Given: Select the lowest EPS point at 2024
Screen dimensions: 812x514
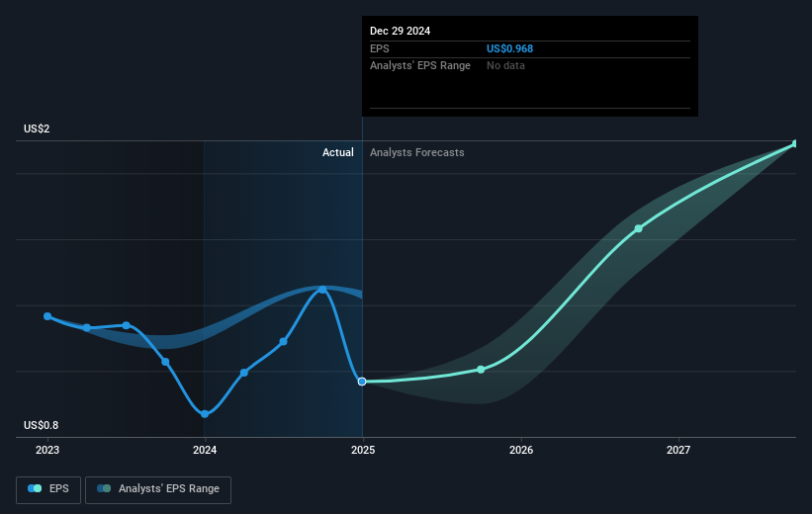Looking at the screenshot, I should click(x=205, y=414).
